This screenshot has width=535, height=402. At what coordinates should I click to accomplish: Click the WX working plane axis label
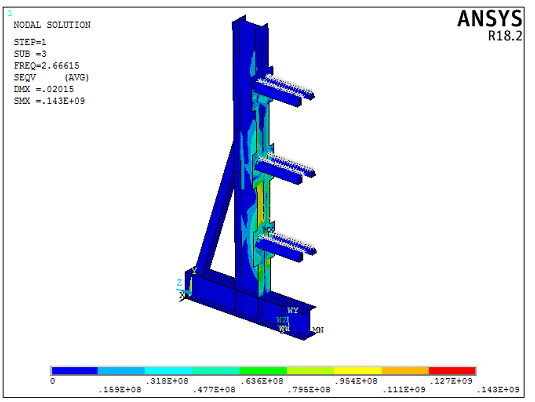284,329
